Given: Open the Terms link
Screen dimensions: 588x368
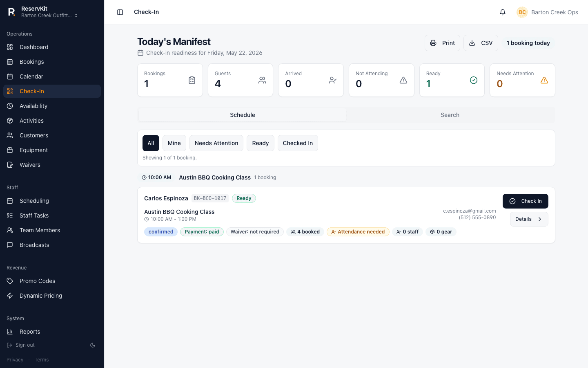Looking at the screenshot, I should [x=42, y=360].
